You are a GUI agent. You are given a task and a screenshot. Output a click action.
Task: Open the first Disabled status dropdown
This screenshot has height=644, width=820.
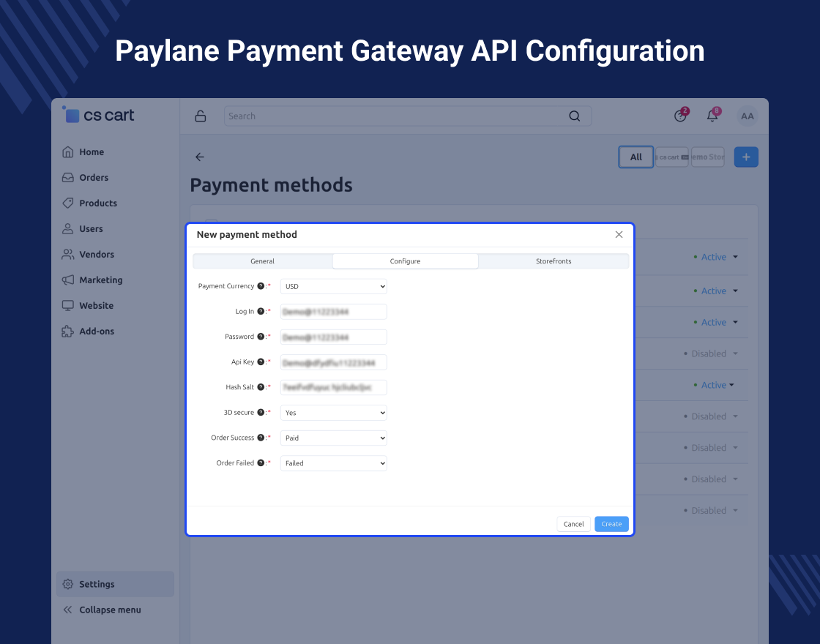tap(711, 354)
